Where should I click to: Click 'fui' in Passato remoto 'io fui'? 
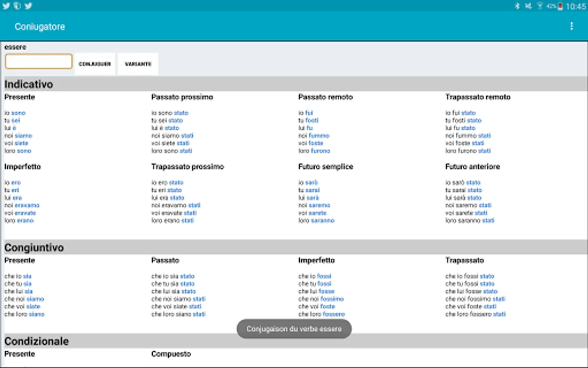(309, 113)
